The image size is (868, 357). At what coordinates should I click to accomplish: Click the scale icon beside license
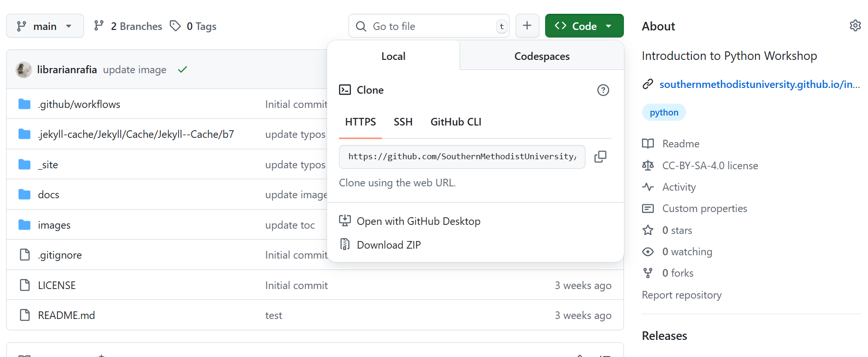648,165
